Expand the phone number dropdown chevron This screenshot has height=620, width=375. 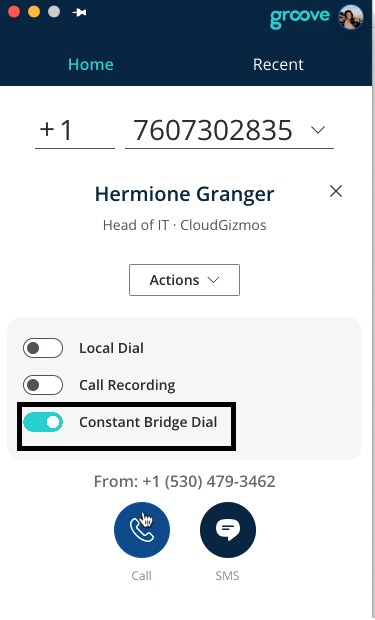pyautogui.click(x=318, y=130)
